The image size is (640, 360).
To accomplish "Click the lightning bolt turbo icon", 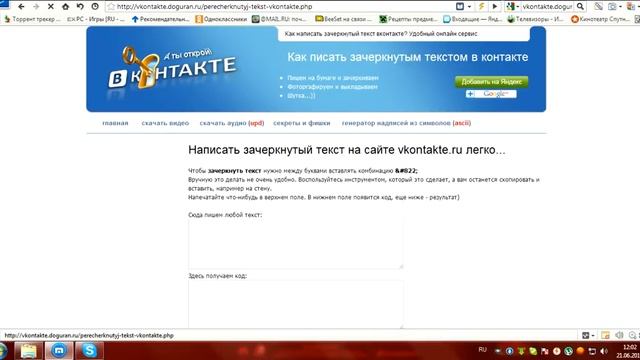I will tap(482, 7).
